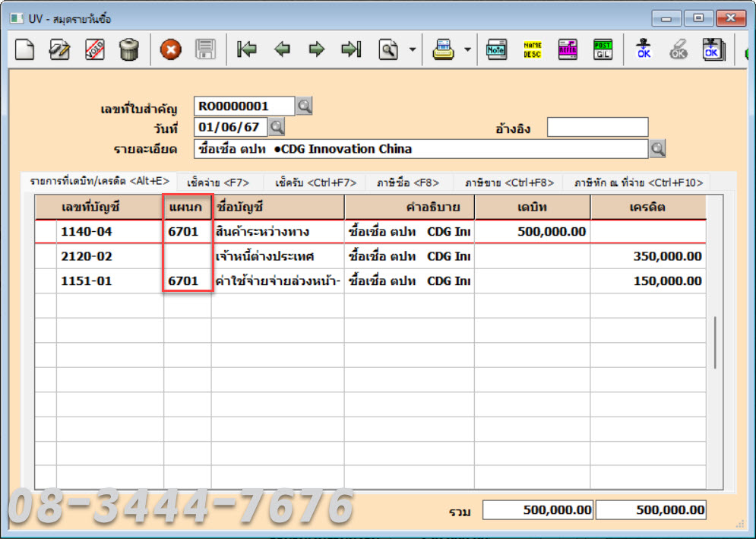Click description cell in row 2120-02
The height and width of the screenshot is (539, 756).
pyautogui.click(x=410, y=256)
